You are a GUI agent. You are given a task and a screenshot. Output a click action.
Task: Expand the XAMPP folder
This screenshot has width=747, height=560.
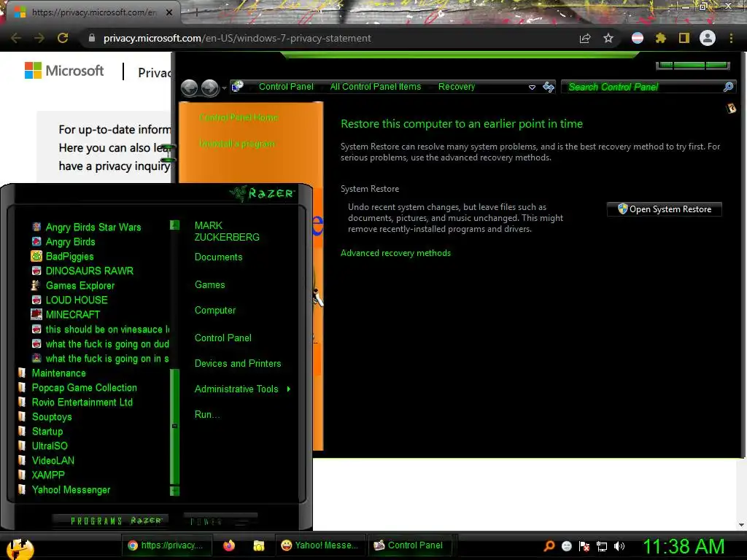(x=41, y=475)
